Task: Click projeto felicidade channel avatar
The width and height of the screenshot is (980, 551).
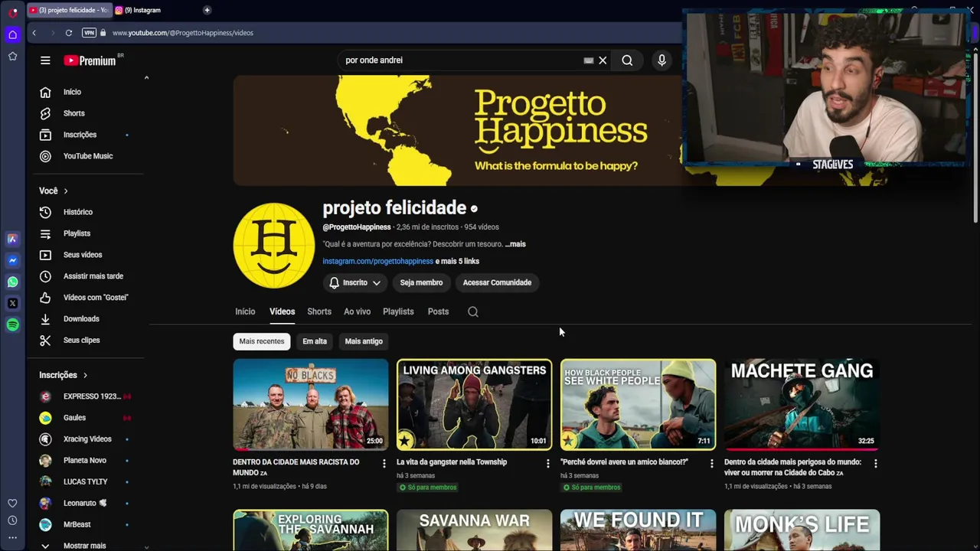Action: click(x=273, y=245)
